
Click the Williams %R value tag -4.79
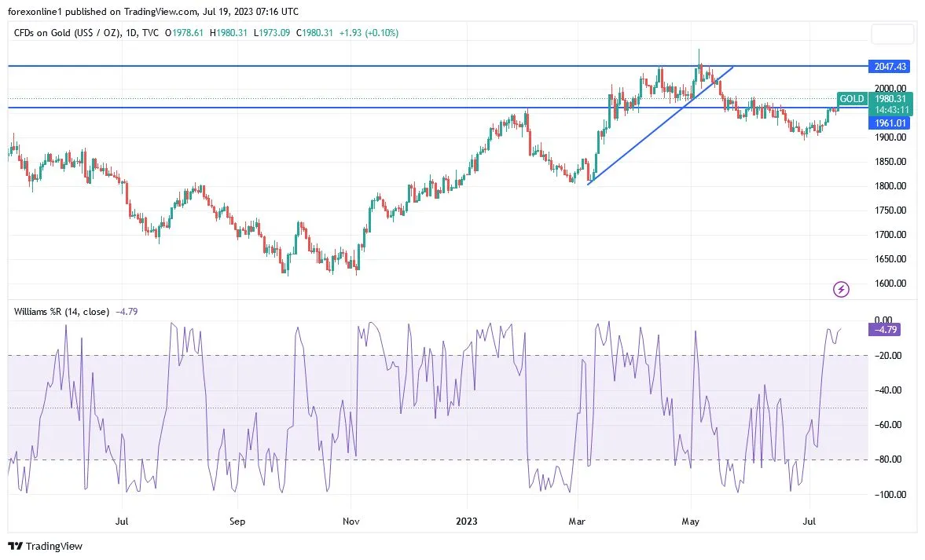(885, 330)
